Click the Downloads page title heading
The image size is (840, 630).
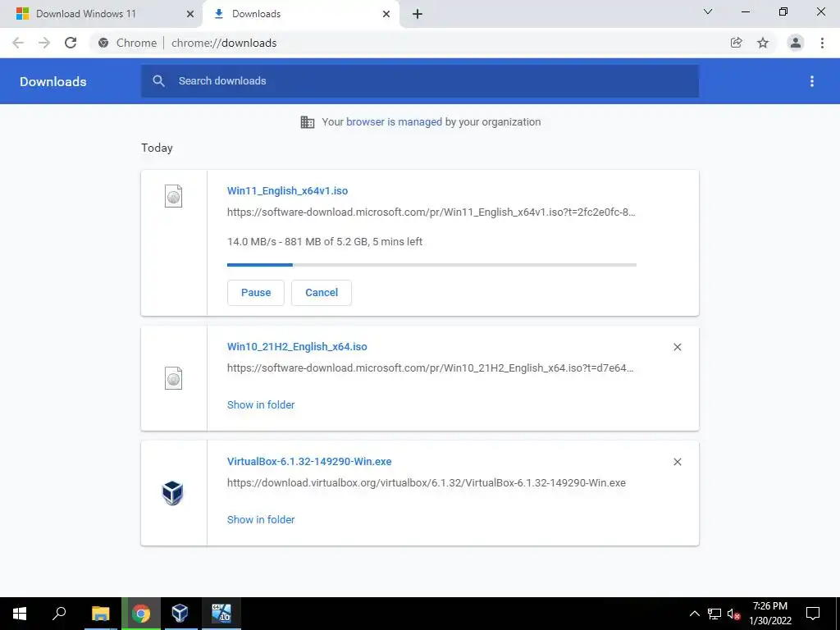click(x=53, y=81)
